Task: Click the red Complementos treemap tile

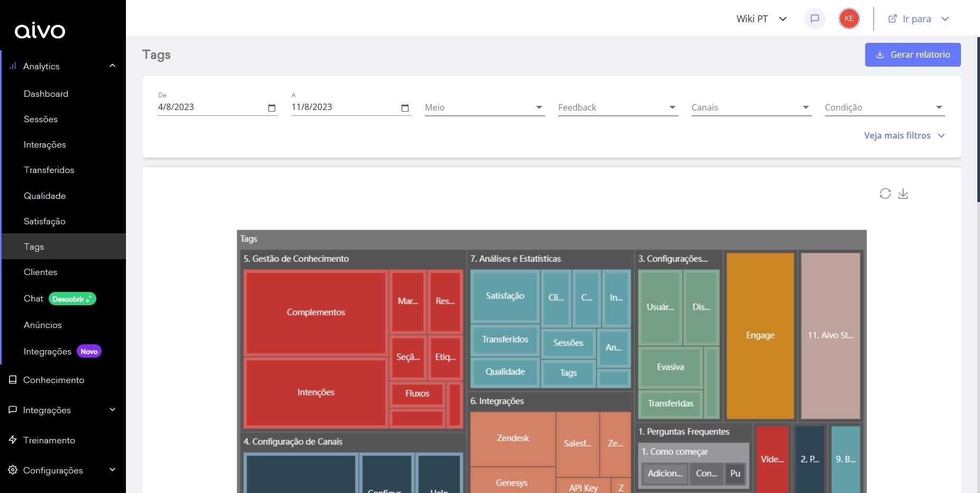Action: pos(315,312)
